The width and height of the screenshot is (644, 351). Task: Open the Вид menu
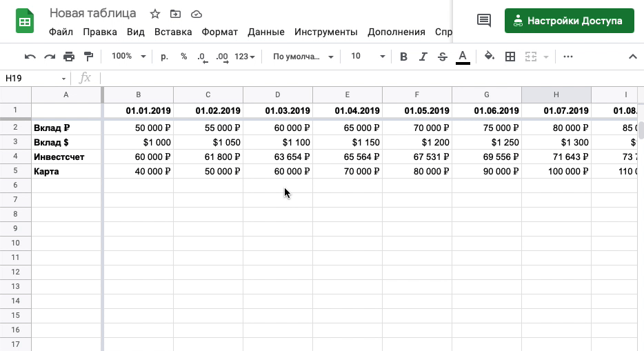pos(136,32)
